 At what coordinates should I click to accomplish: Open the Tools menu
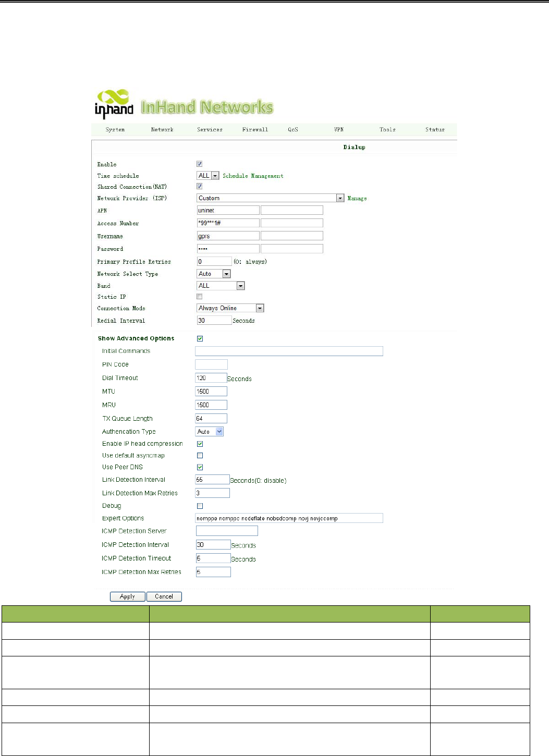pos(387,130)
